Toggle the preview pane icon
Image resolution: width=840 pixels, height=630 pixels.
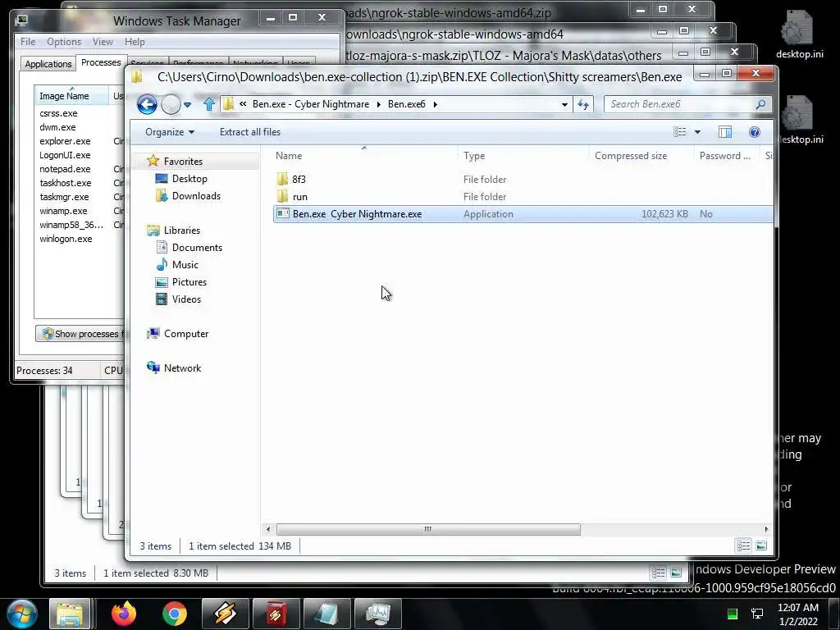pyautogui.click(x=725, y=132)
